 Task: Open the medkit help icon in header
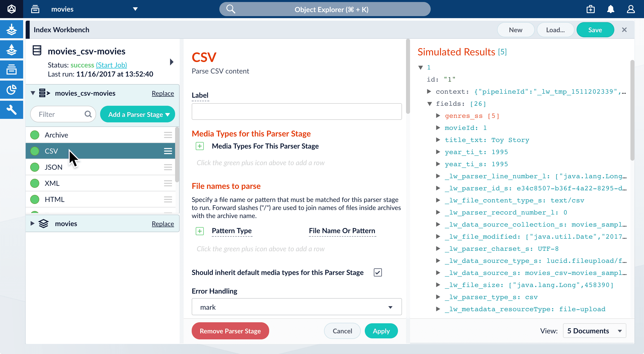tap(590, 9)
